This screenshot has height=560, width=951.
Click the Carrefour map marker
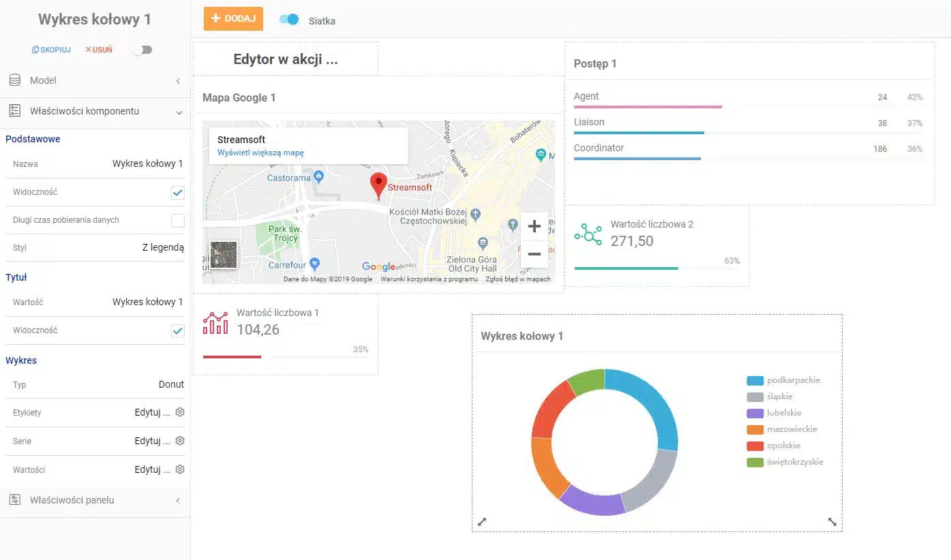(314, 263)
